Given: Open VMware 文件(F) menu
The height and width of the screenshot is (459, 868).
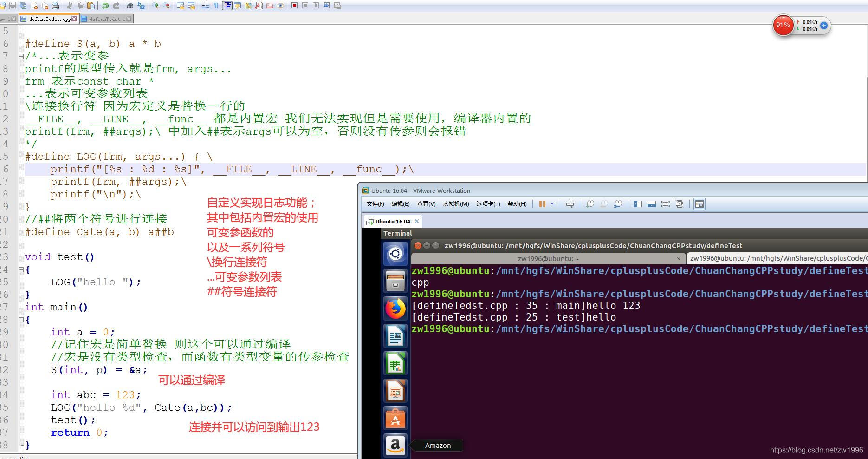Looking at the screenshot, I should (375, 204).
